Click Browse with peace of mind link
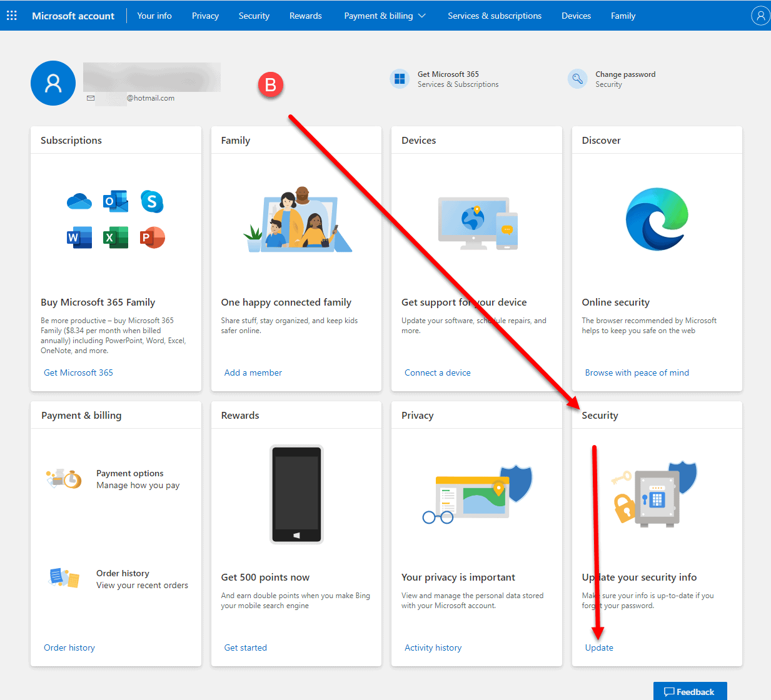Image resolution: width=771 pixels, height=700 pixels. click(x=637, y=372)
